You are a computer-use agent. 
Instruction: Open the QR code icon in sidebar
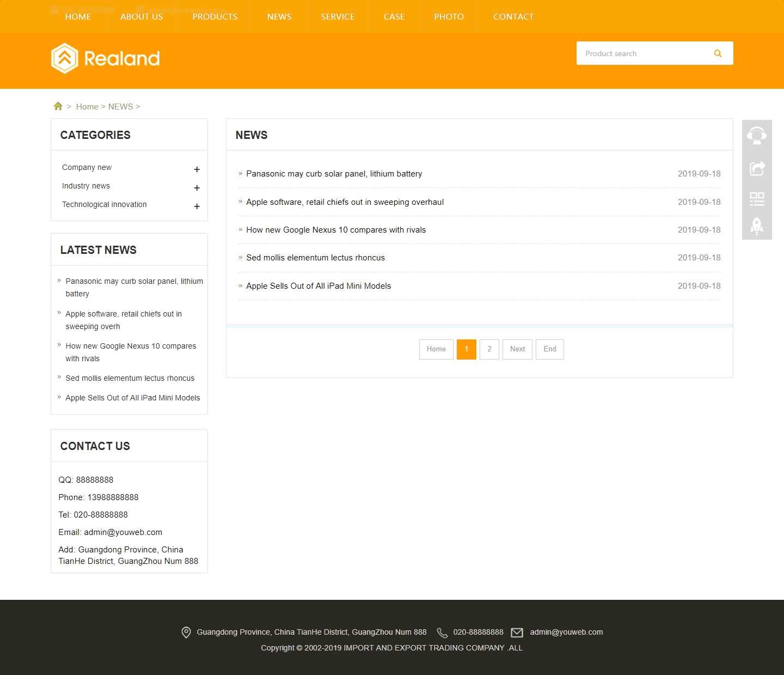[x=757, y=199]
